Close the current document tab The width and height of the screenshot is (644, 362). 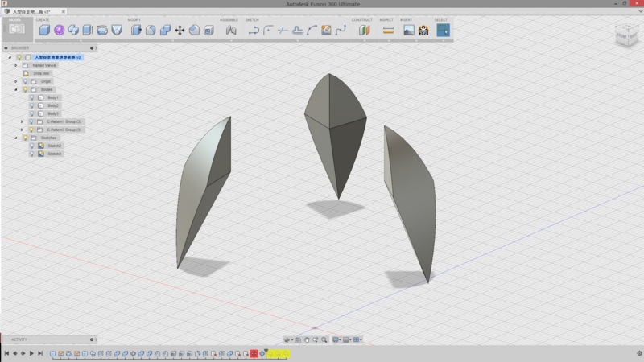pyautogui.click(x=64, y=12)
